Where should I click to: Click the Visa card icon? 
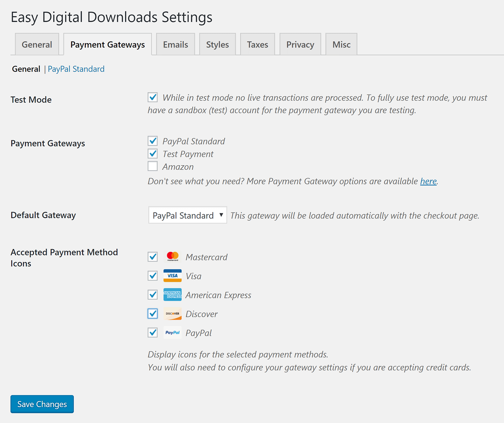tap(173, 276)
